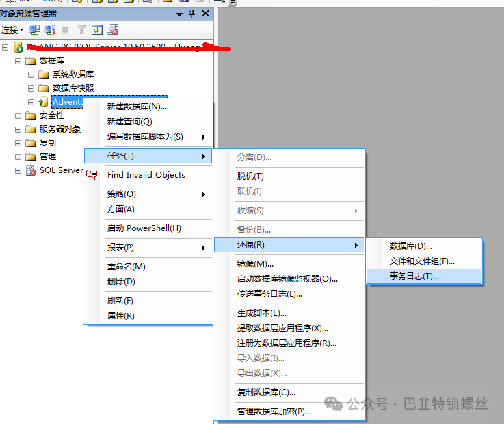This screenshot has width=504, height=424.
Task: Click the 系统数据库 tree label
Action: (73, 75)
